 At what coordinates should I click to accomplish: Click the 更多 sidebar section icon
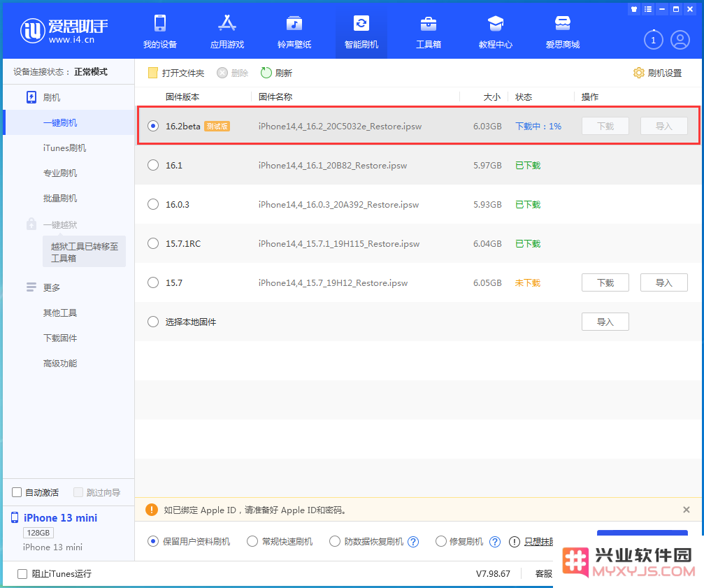click(x=31, y=287)
